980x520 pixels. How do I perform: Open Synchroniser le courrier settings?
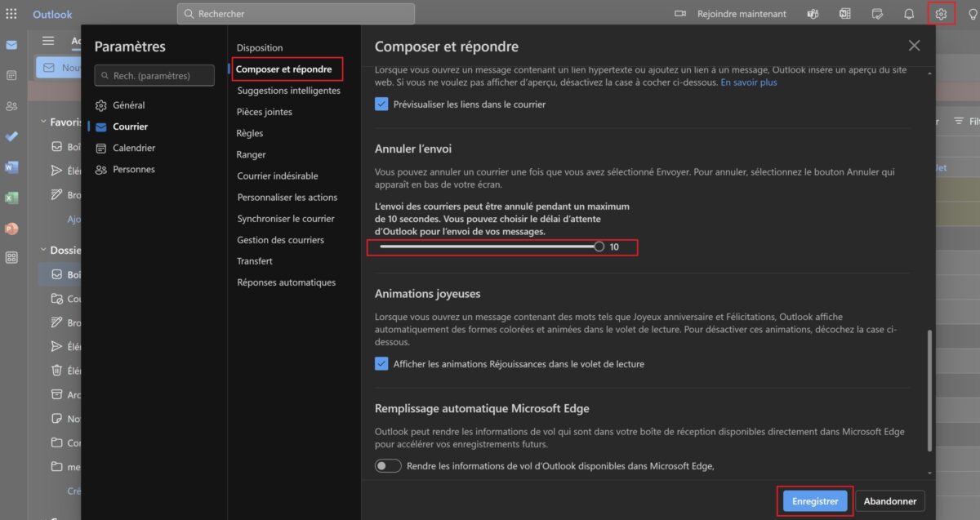tap(286, 219)
